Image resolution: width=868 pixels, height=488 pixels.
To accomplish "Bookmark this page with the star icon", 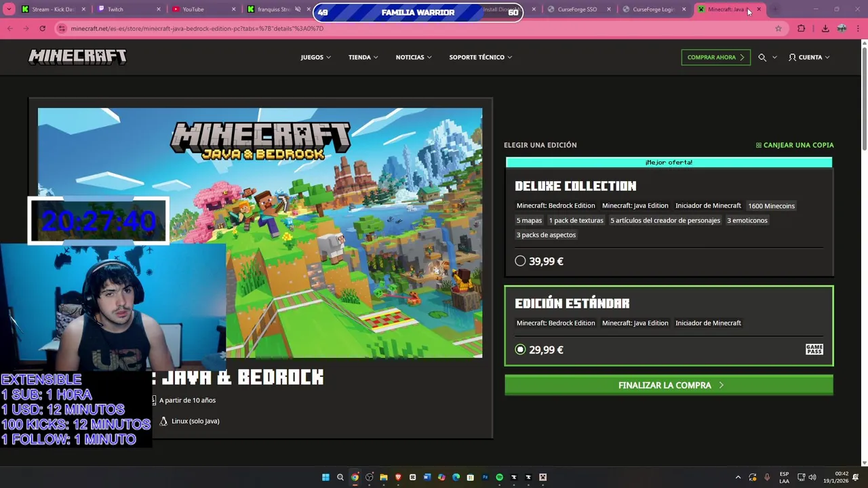I will pyautogui.click(x=778, y=28).
